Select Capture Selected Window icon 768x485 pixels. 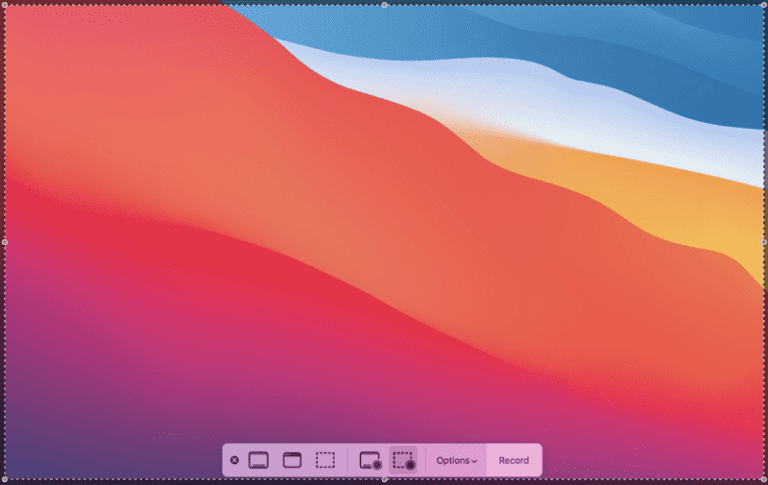(292, 460)
